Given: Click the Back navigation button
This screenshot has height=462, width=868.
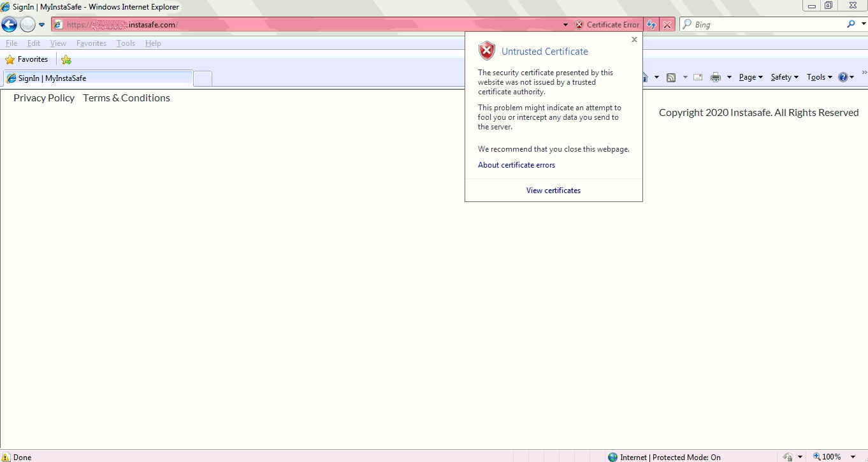Looking at the screenshot, I should point(9,25).
